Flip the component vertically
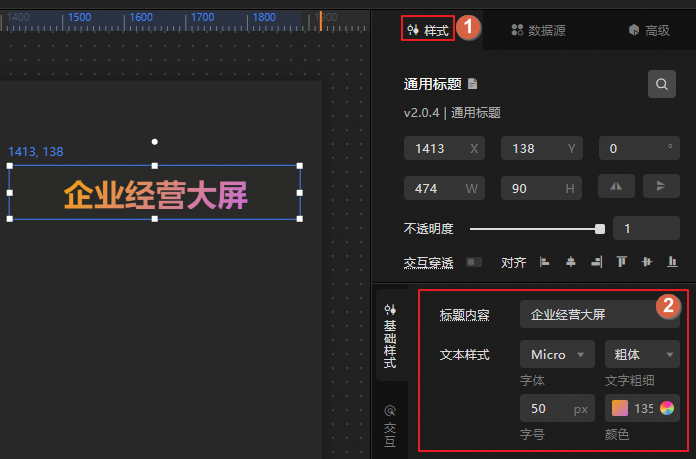This screenshot has width=696, height=459. (x=661, y=186)
